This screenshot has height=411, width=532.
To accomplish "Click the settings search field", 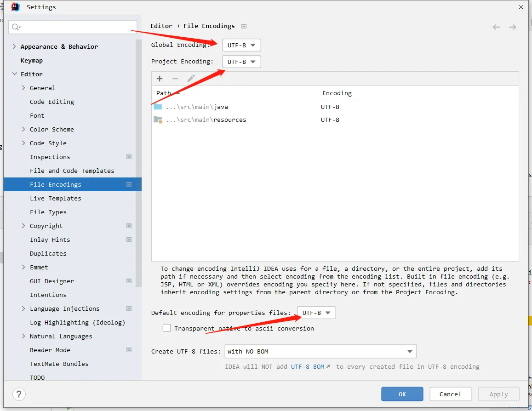I will 73,27.
